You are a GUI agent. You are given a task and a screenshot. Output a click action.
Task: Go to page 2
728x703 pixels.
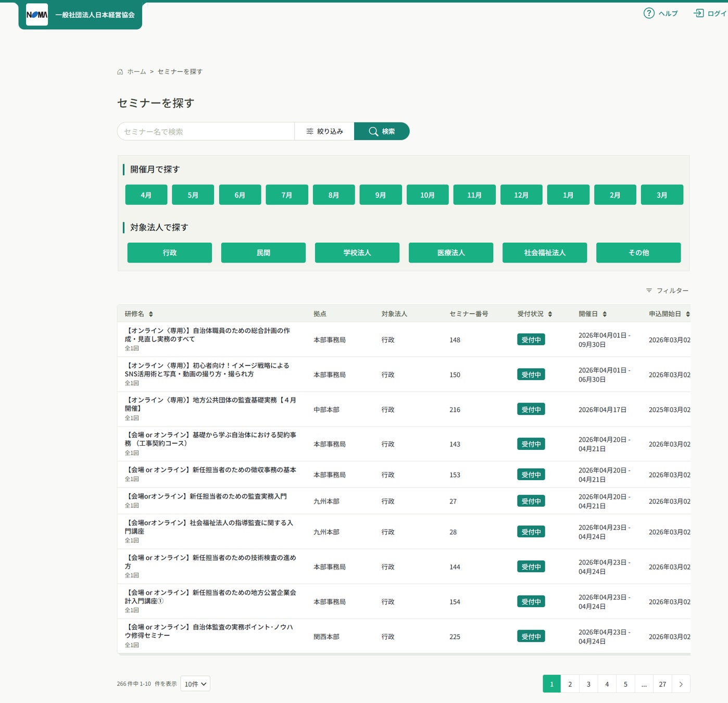(x=570, y=684)
